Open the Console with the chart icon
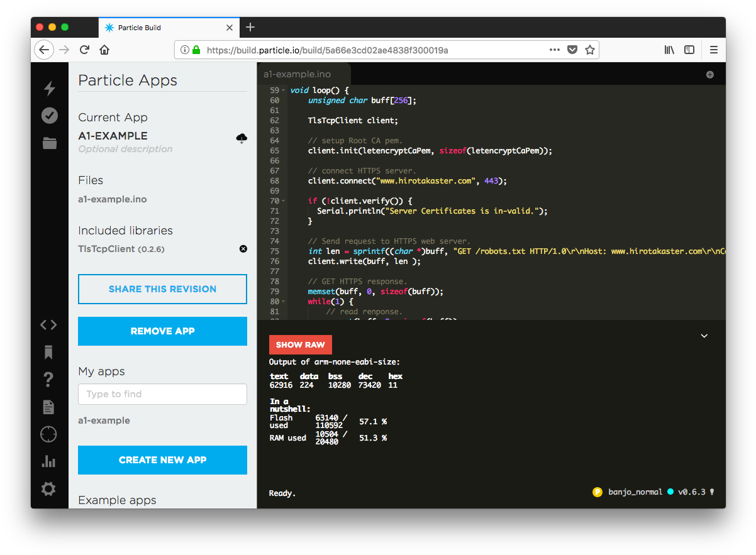 click(48, 461)
